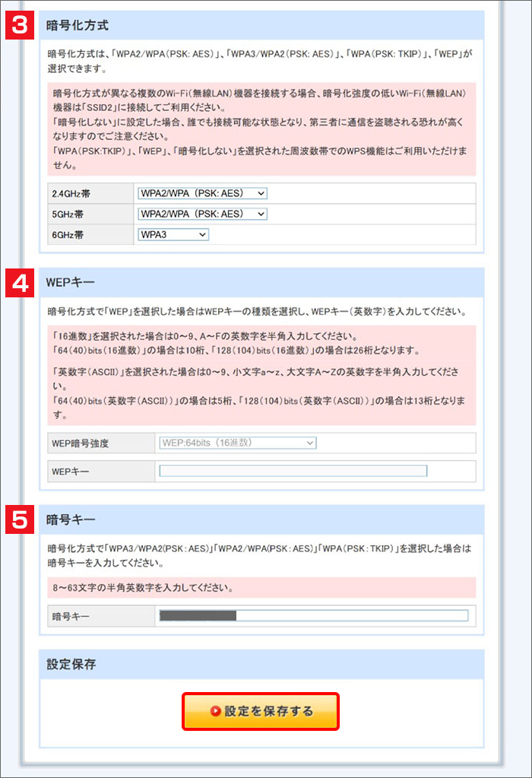Click the WEPキー row label
The height and width of the screenshot is (778, 532).
pos(71,472)
